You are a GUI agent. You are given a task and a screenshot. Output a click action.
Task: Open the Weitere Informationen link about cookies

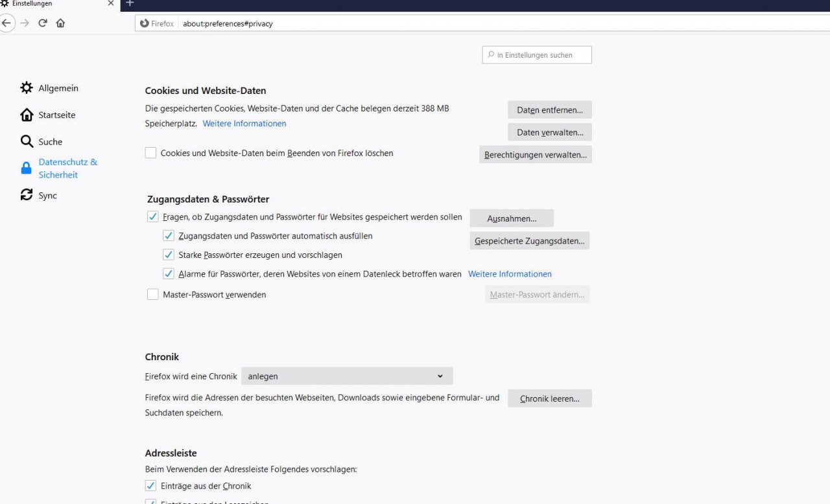pyautogui.click(x=244, y=123)
